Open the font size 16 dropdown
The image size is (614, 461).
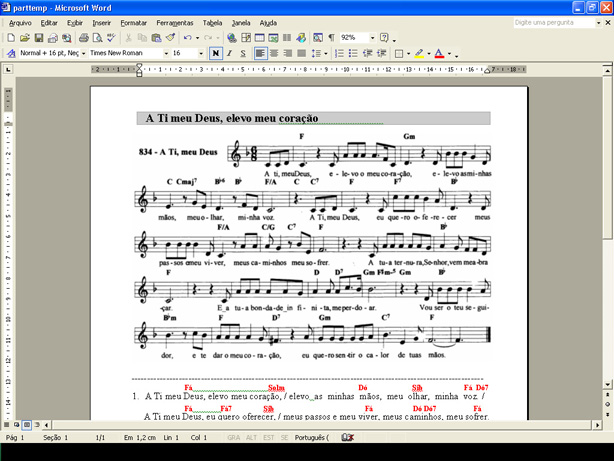click(x=201, y=53)
